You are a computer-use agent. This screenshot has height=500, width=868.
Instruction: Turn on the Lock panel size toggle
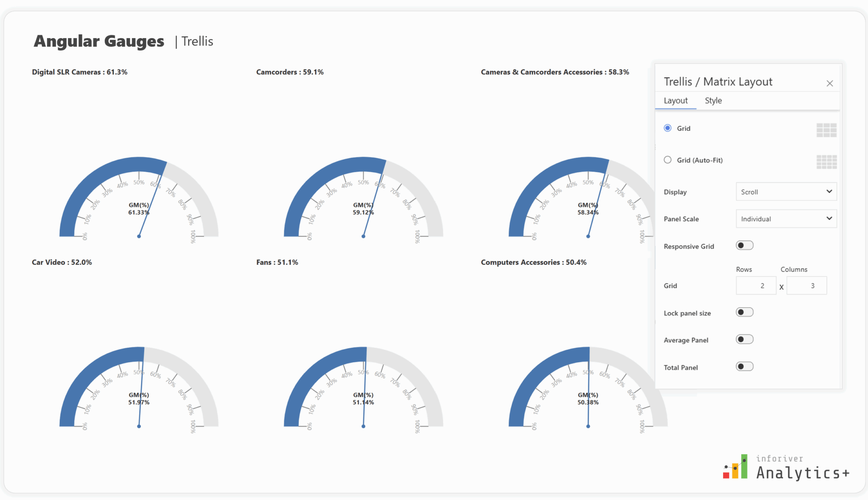point(744,312)
